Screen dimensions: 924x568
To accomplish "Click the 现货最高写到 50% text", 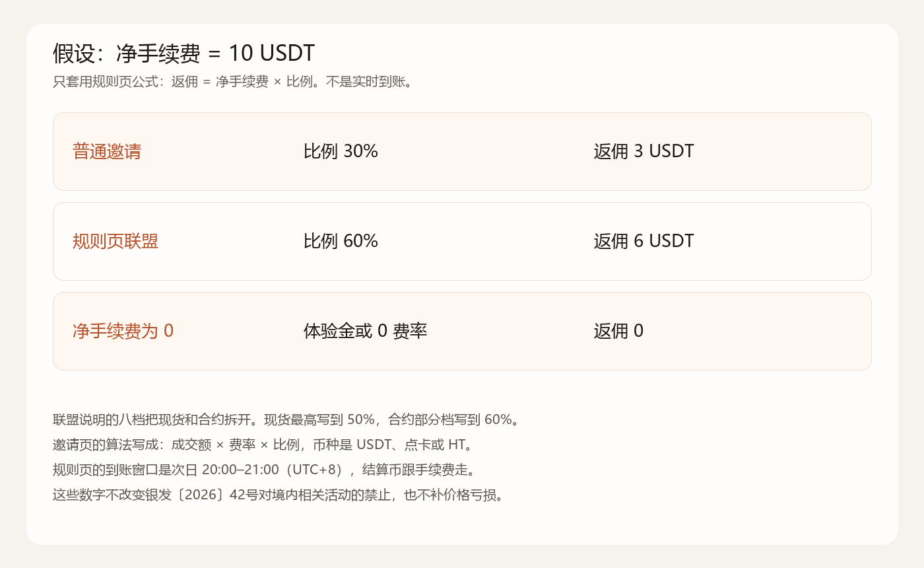I will pos(319,419).
